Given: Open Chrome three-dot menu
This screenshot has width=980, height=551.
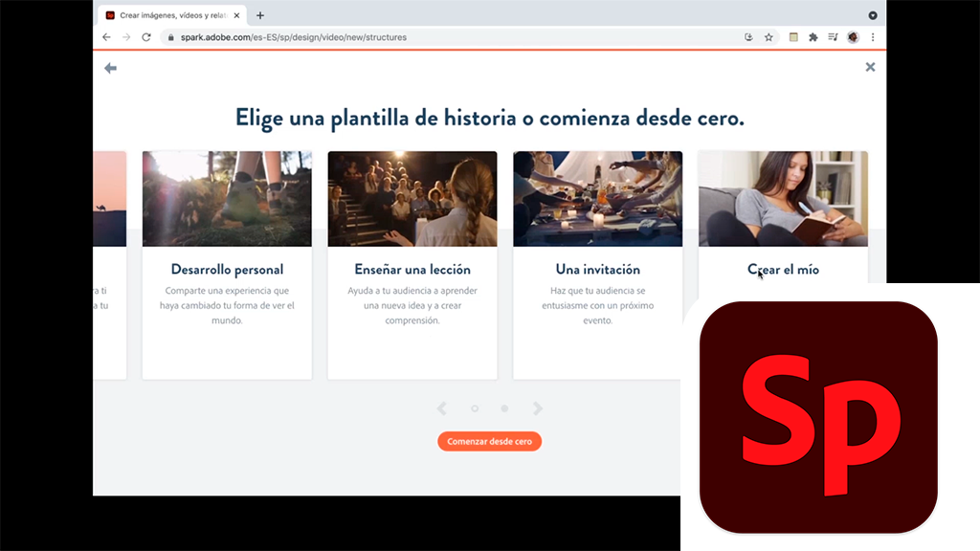Looking at the screenshot, I should click(x=873, y=37).
